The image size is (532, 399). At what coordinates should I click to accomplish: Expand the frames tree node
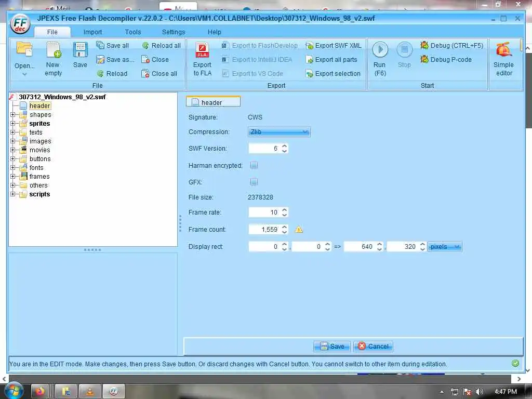point(13,177)
